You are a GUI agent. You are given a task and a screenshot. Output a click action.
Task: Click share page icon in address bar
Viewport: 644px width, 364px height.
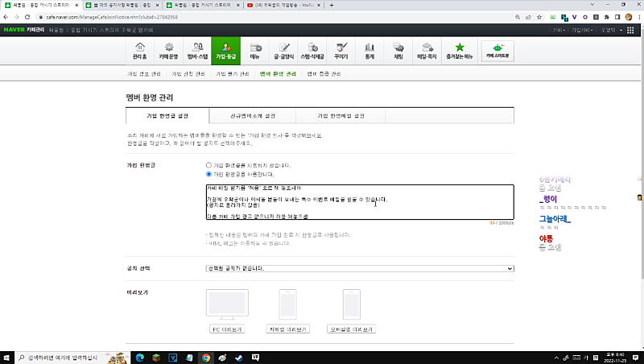click(528, 17)
